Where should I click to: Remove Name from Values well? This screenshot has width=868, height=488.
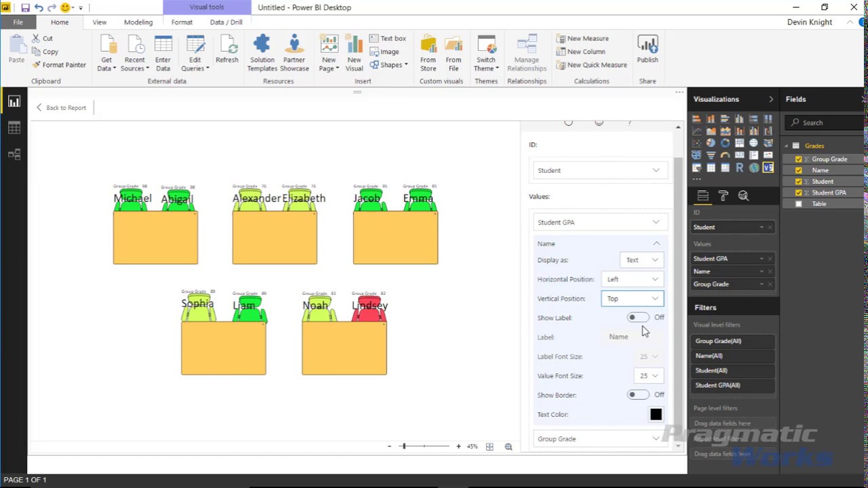(770, 271)
